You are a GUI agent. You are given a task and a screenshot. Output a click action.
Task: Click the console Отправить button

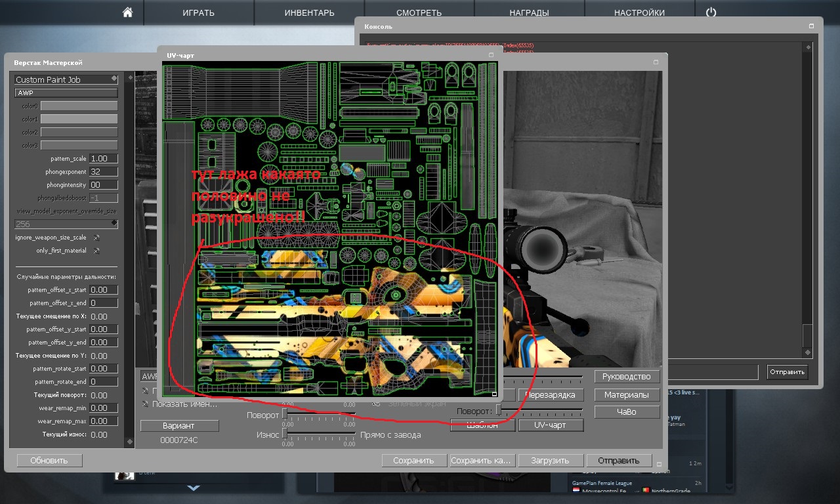(787, 372)
